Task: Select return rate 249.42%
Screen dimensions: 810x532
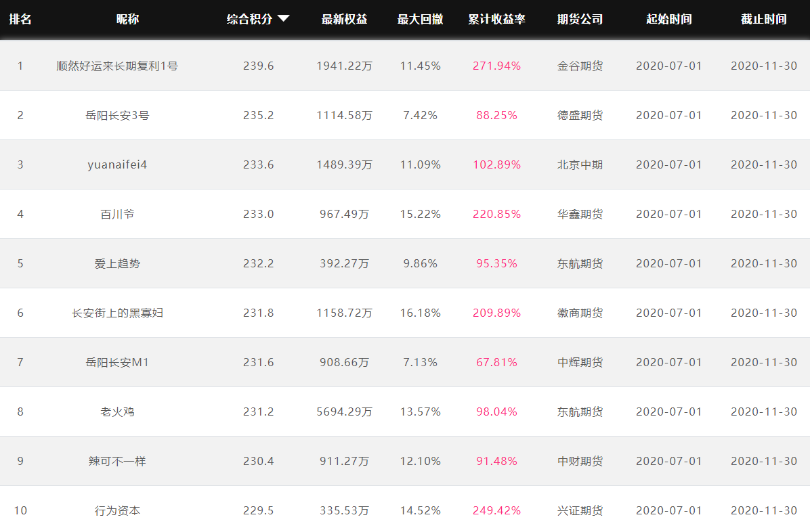Action: tap(496, 510)
